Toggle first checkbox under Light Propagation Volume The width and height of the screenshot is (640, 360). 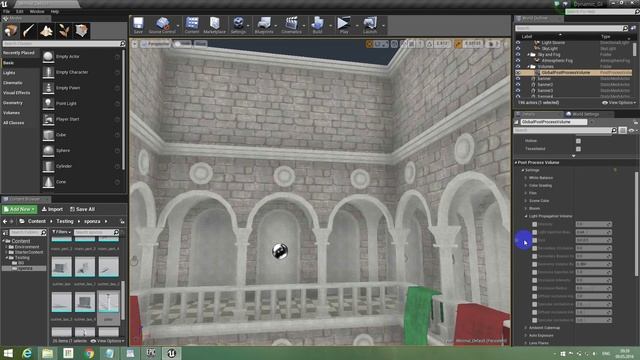(534, 224)
